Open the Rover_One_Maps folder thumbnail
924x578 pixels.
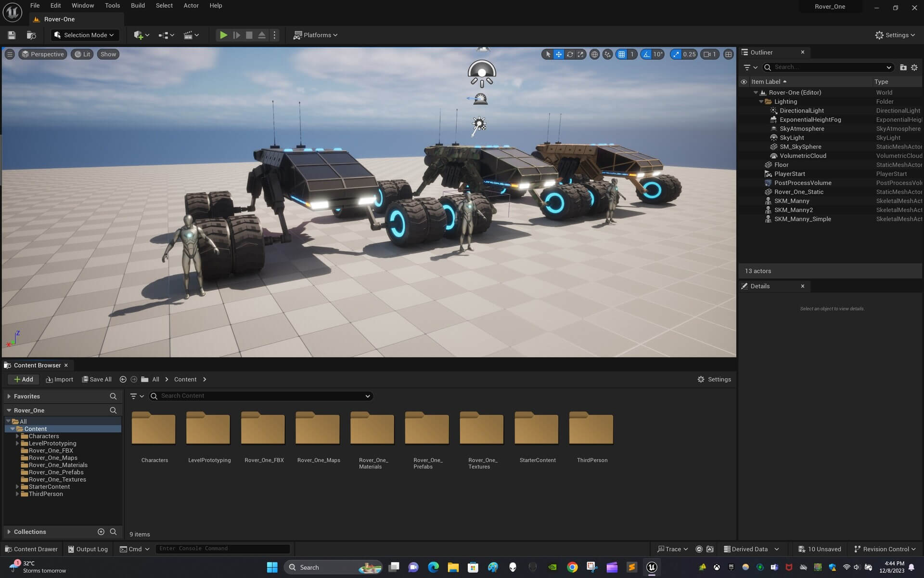318,429
